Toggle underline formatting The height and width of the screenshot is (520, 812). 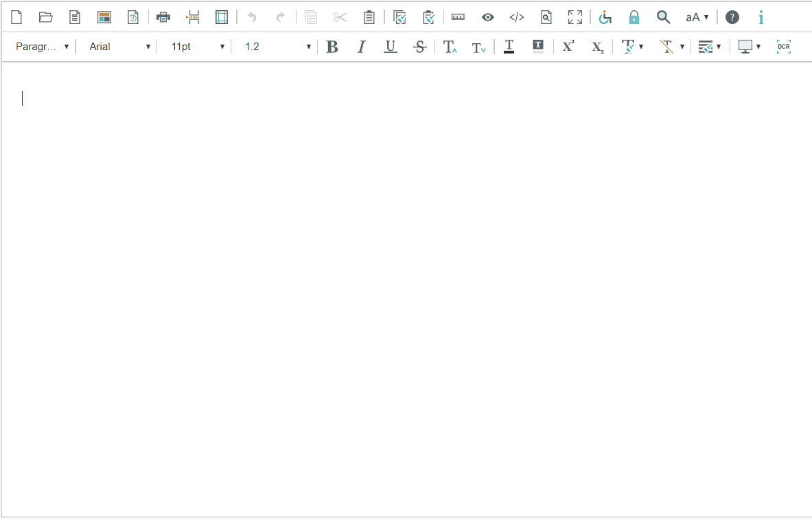click(391, 47)
